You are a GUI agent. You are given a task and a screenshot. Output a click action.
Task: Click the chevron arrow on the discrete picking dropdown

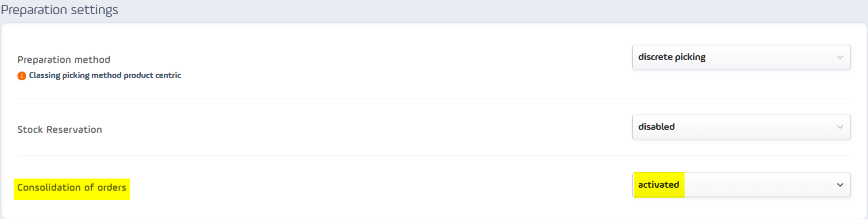point(840,57)
